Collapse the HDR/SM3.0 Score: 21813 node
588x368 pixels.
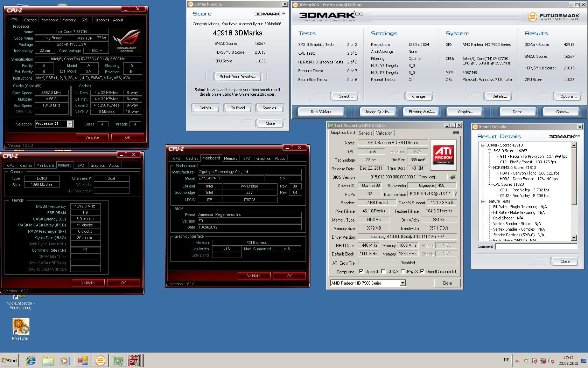point(489,168)
